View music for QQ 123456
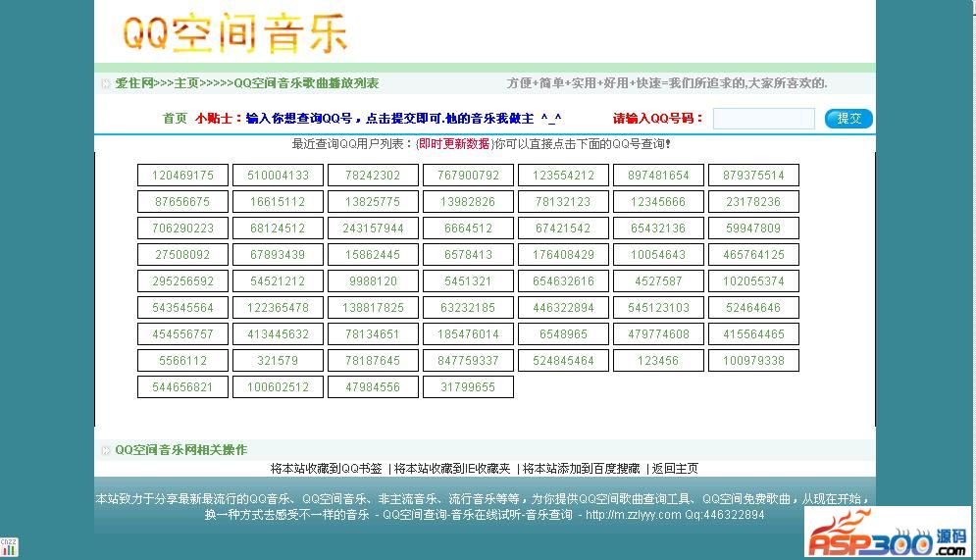The height and width of the screenshot is (560, 976). click(x=659, y=361)
